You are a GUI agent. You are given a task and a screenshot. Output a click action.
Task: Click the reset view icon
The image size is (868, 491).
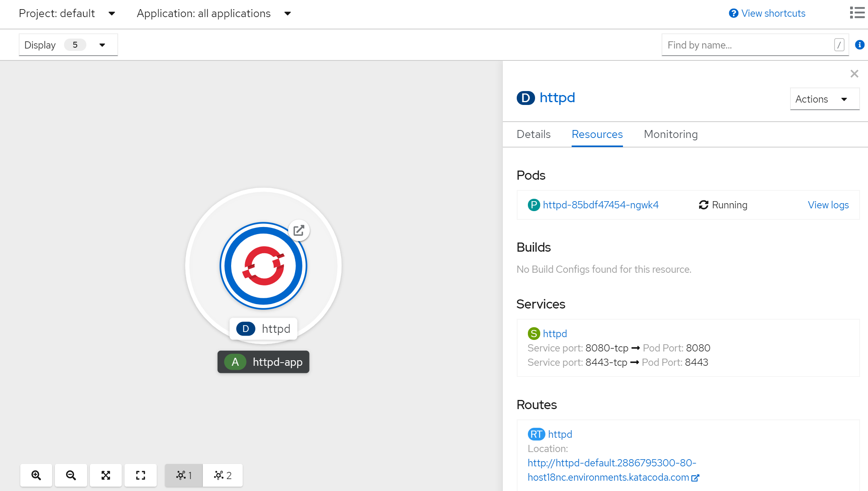coord(140,475)
